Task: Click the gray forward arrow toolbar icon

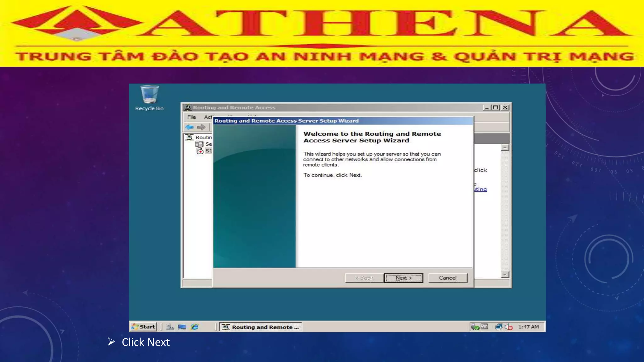Action: click(201, 127)
